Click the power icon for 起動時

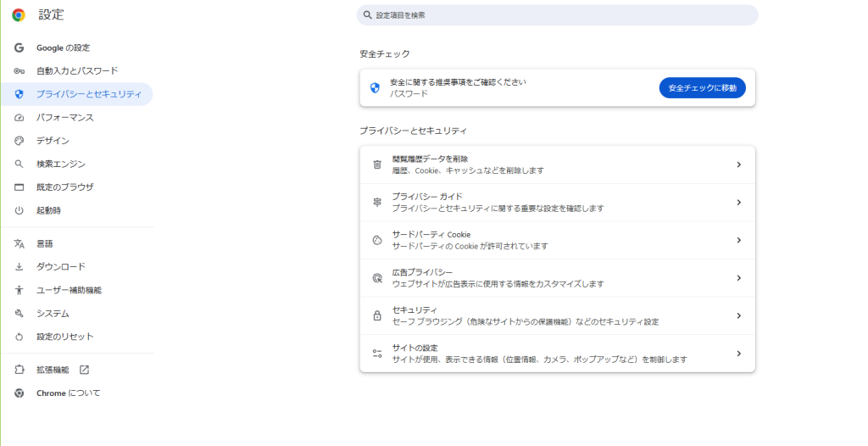tap(19, 210)
